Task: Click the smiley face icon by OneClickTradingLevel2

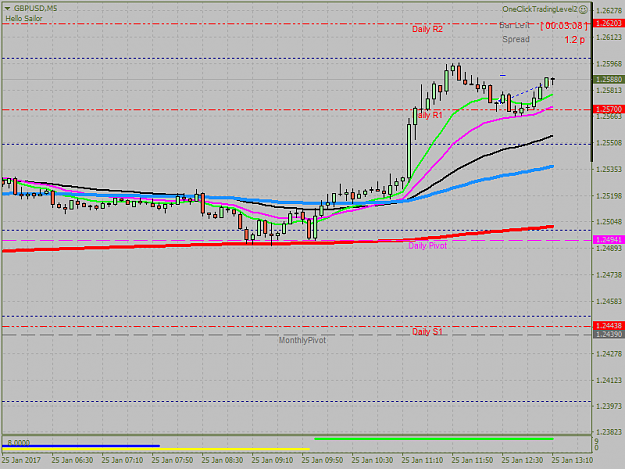Action: (583, 9)
